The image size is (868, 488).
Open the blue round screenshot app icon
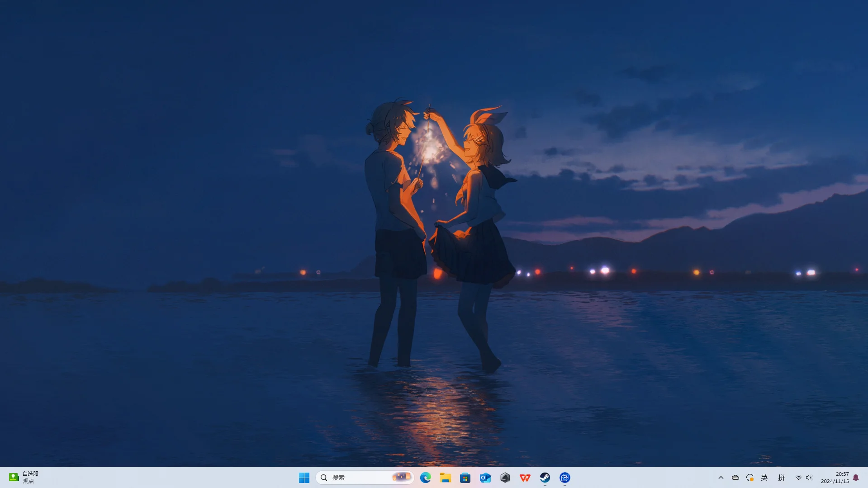pos(565,478)
